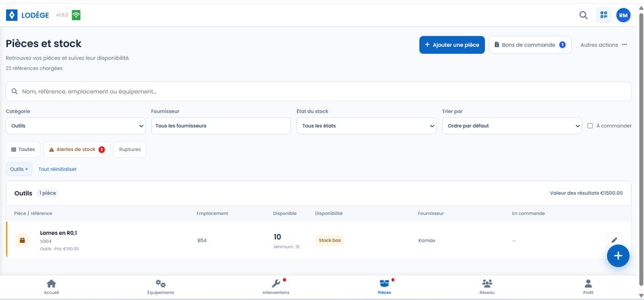Click the Fournisseur column header in the table
644x300 pixels.
point(431,213)
